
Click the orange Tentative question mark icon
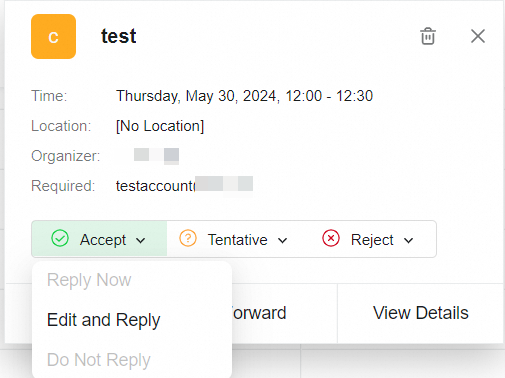(x=188, y=238)
